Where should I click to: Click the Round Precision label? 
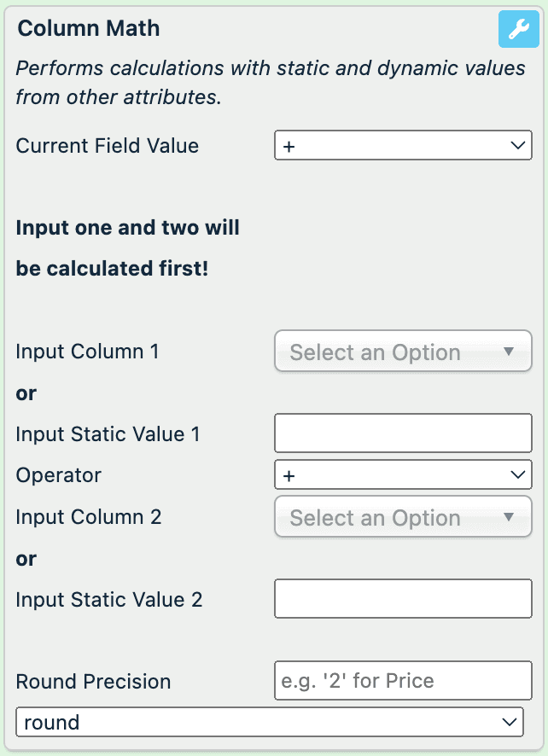[x=94, y=683]
